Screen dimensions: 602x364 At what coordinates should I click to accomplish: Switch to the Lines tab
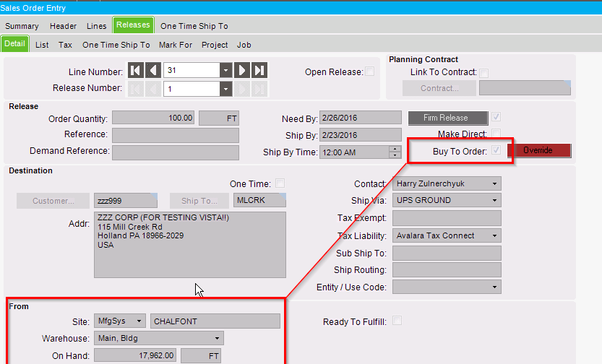coord(96,26)
